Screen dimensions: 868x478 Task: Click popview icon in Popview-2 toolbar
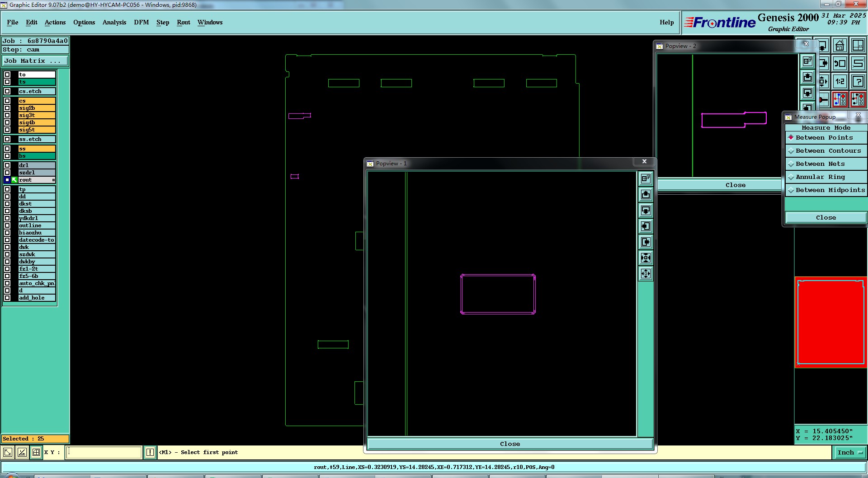point(807,61)
